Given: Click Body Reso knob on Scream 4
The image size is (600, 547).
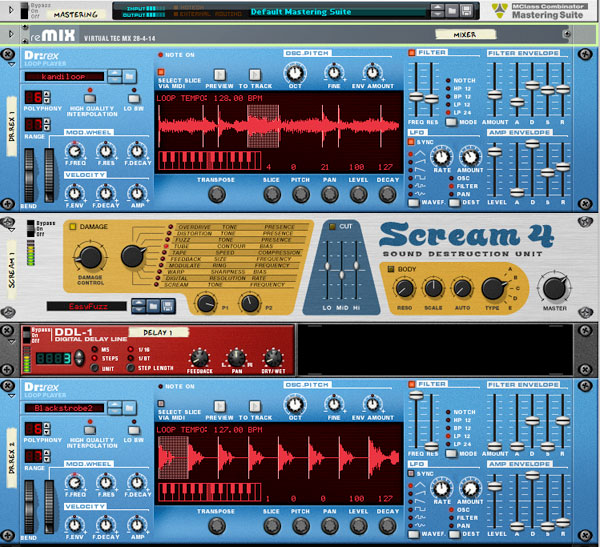Looking at the screenshot, I should 404,289.
